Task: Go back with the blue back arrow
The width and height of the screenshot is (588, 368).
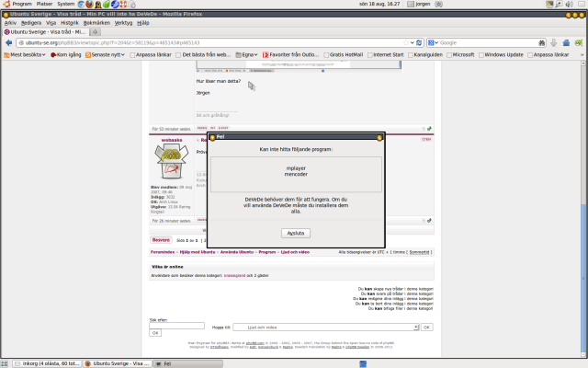Action: tap(8, 43)
